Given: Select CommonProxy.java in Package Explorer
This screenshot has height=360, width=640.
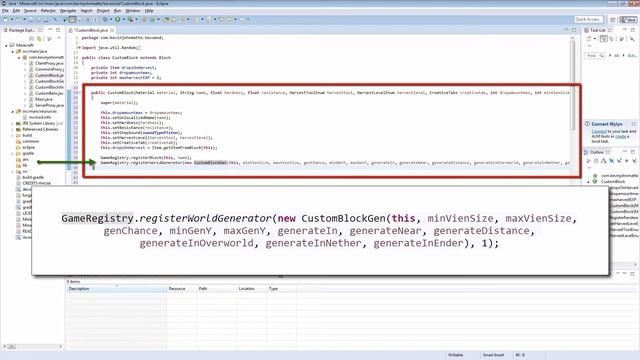Looking at the screenshot, I should [x=49, y=69].
